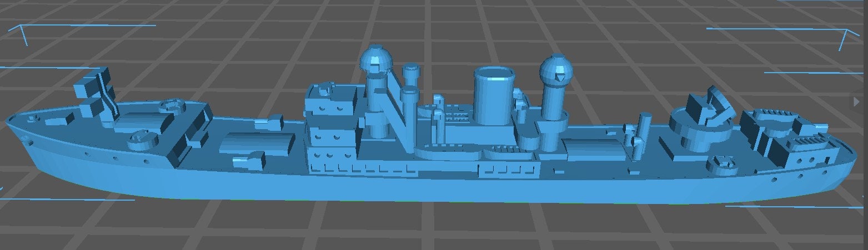The image size is (868, 250).
Task: Click the small ring fitting near right stern deck
Action: 721,164
